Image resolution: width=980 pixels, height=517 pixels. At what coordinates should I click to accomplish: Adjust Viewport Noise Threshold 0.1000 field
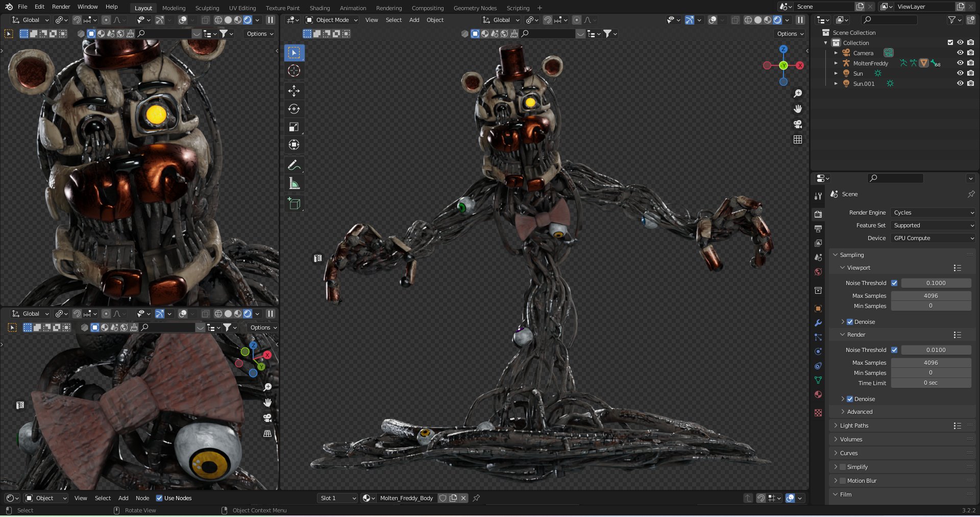click(936, 283)
